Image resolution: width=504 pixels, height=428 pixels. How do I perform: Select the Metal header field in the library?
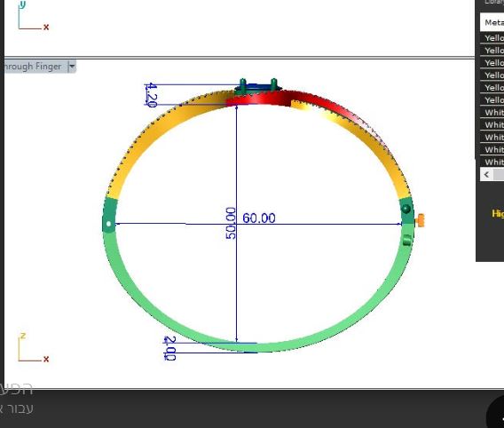492,22
